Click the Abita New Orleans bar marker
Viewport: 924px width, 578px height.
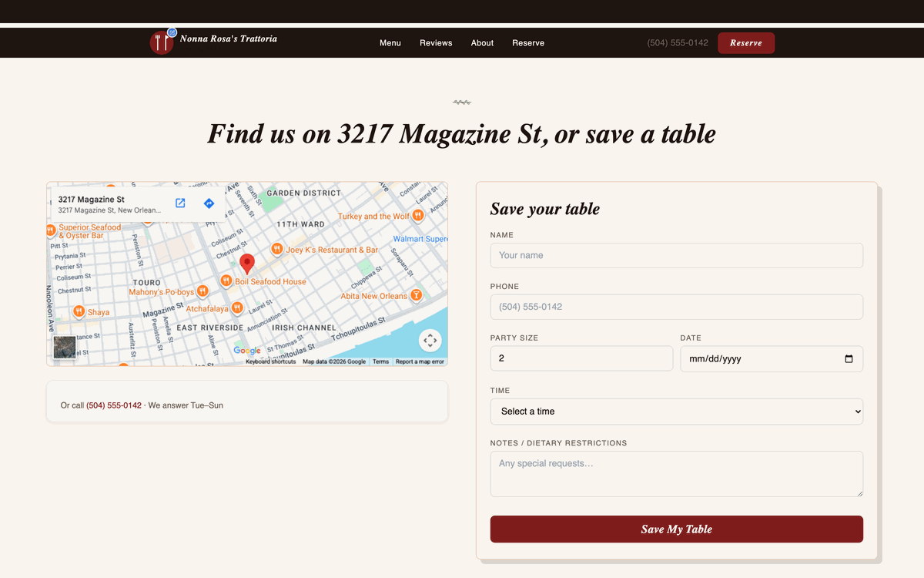tap(416, 295)
